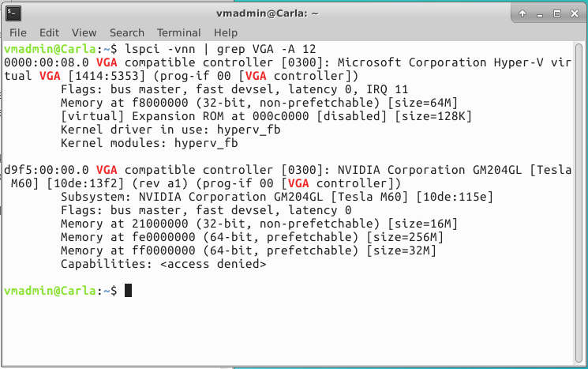
Task: Click the '[virtual] Expansion ROM at 000c0000' text
Action: click(x=185, y=116)
